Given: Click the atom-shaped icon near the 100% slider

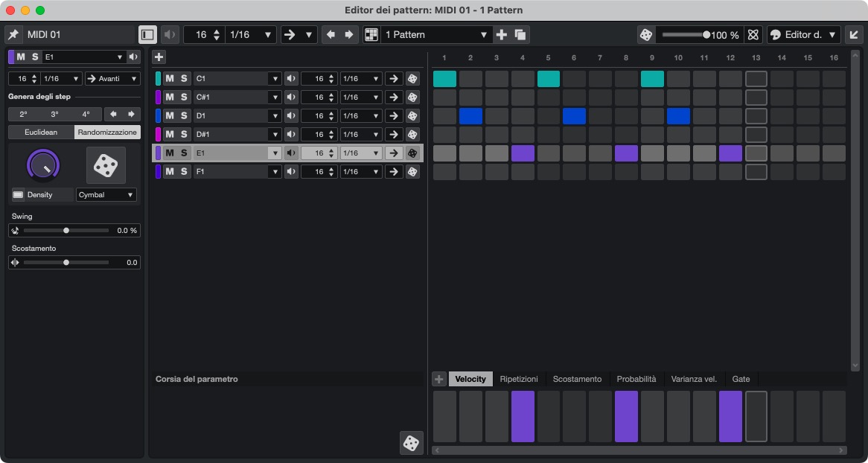Looking at the screenshot, I should [x=753, y=34].
